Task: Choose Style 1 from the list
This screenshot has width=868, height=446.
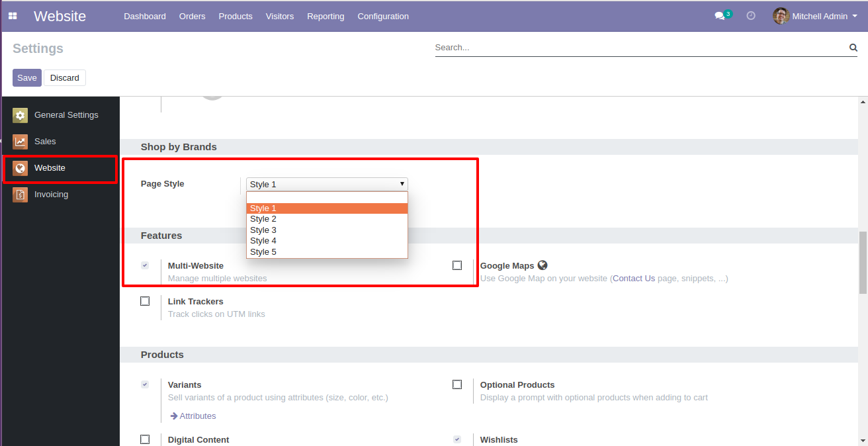Action: point(327,208)
